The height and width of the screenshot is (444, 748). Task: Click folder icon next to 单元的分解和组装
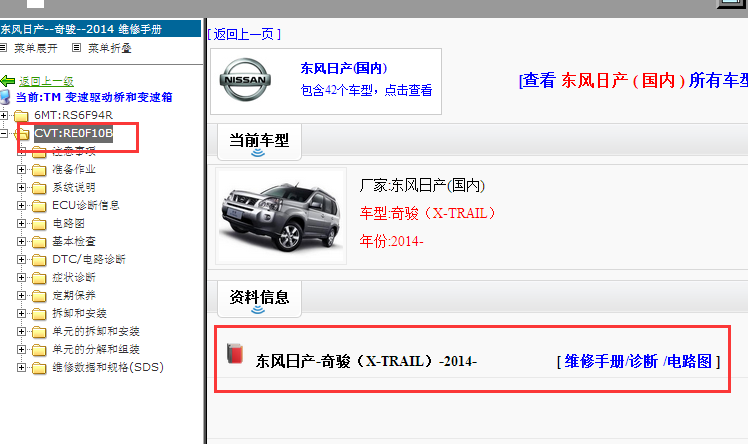39,350
